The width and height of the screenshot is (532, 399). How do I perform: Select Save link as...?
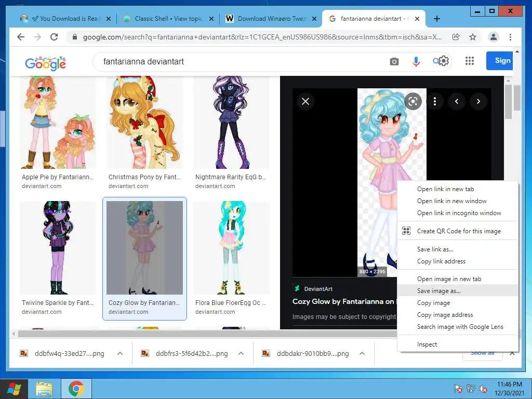point(457,249)
